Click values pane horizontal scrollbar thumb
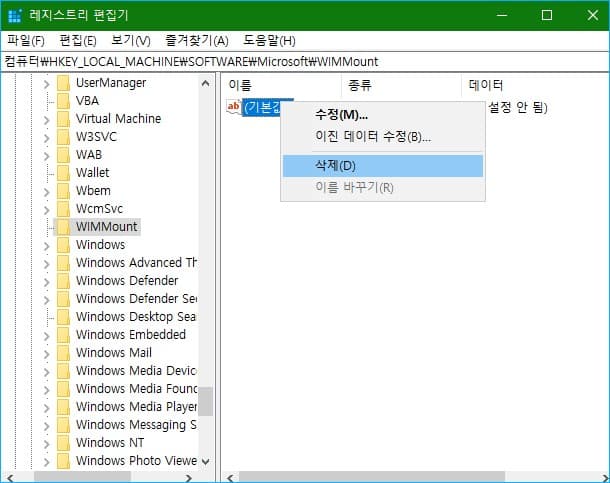 pos(372,478)
